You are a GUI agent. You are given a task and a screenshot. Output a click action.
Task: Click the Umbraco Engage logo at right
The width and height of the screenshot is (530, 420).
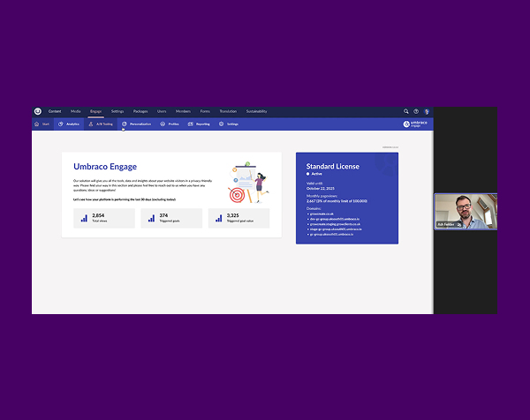click(415, 124)
